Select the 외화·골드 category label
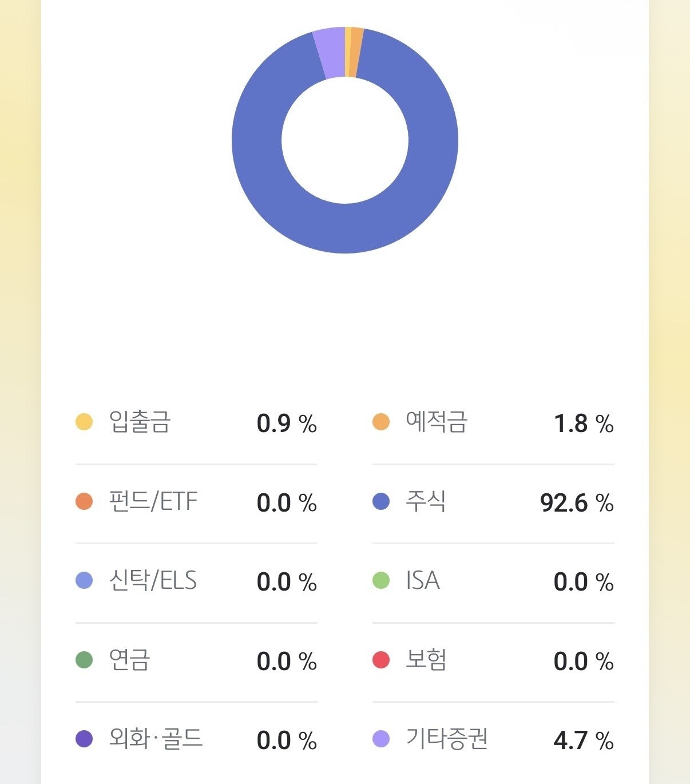 tap(156, 739)
